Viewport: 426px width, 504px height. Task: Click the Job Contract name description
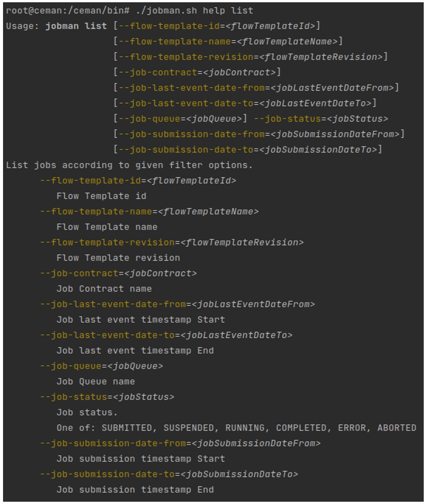[104, 289]
